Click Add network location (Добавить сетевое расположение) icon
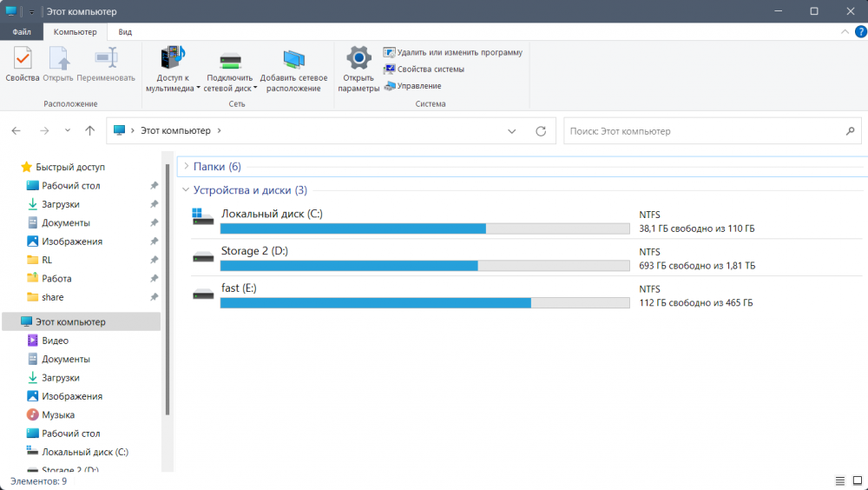Image resolution: width=868 pixels, height=490 pixels. (x=293, y=70)
